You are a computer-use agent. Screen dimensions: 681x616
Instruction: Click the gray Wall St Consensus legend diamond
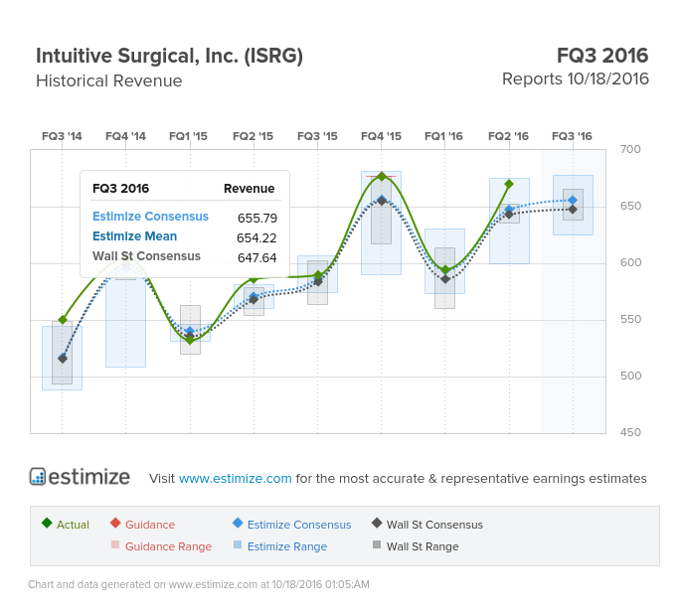[377, 523]
